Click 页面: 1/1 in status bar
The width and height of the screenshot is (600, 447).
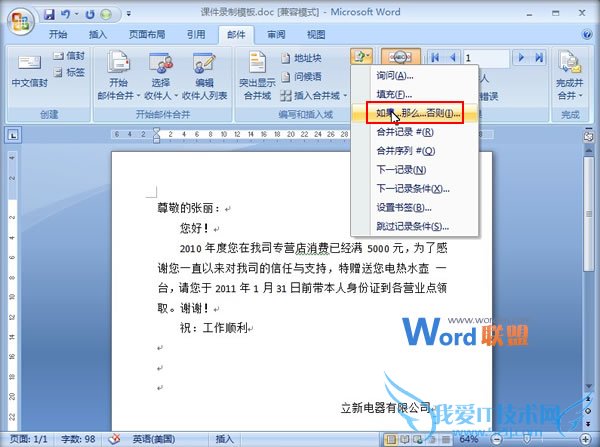pos(28,439)
